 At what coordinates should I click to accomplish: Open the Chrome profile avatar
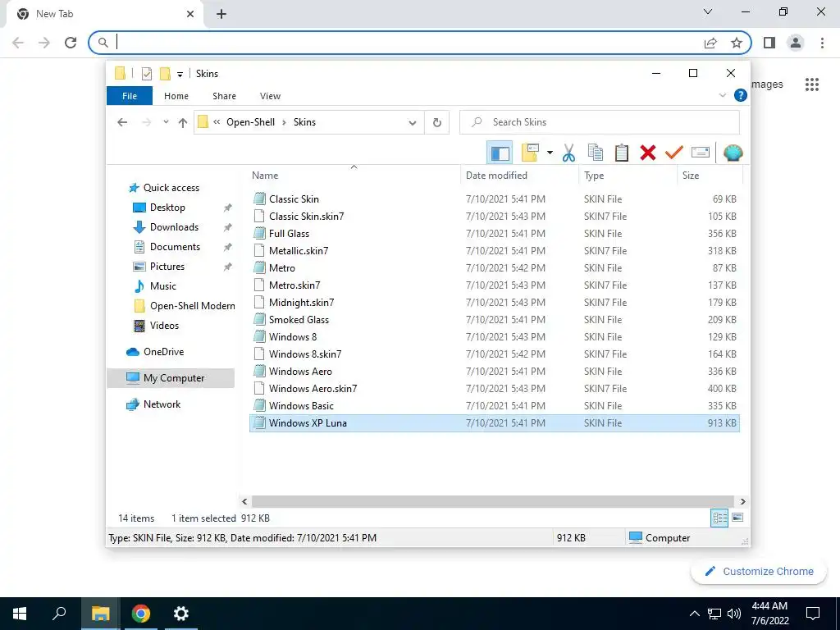click(x=796, y=43)
